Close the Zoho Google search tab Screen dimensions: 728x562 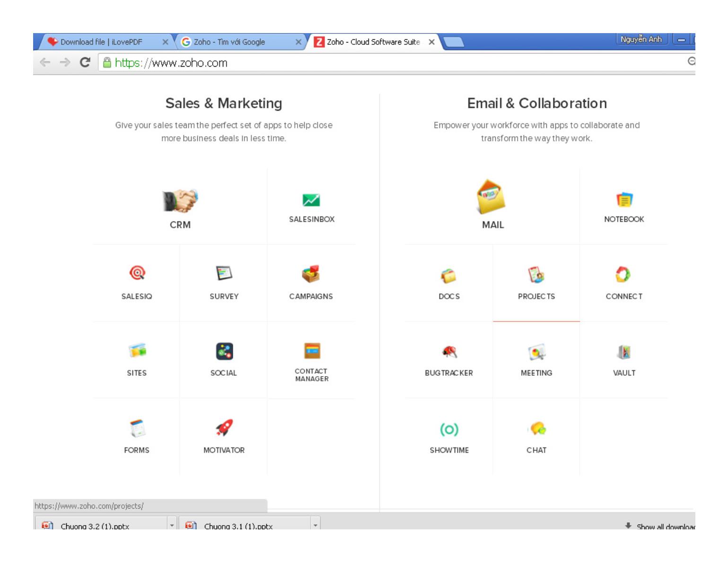[x=298, y=42]
